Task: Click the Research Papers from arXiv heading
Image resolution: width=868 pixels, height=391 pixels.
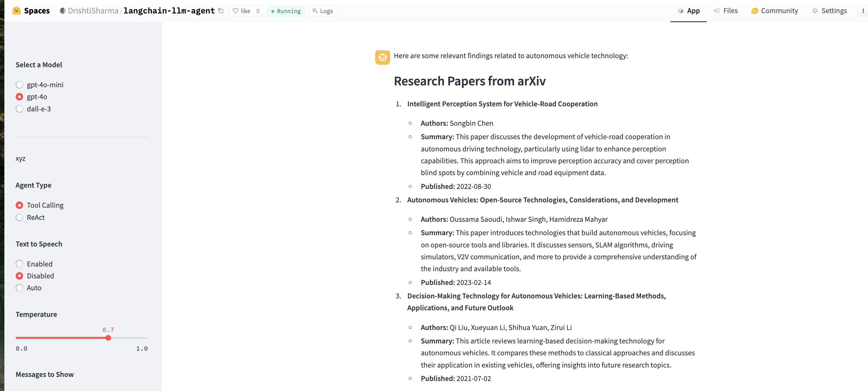Action: [x=469, y=81]
